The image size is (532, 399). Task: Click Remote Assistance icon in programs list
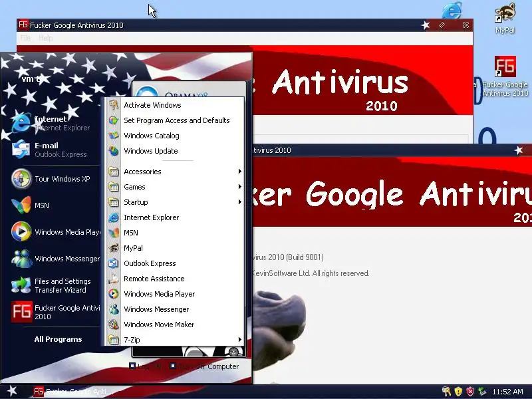(114, 279)
